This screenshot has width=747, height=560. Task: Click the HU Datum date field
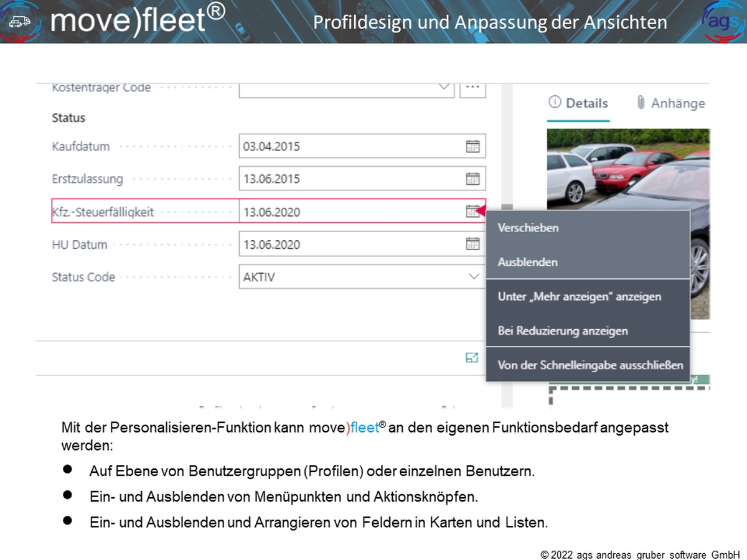tap(362, 244)
